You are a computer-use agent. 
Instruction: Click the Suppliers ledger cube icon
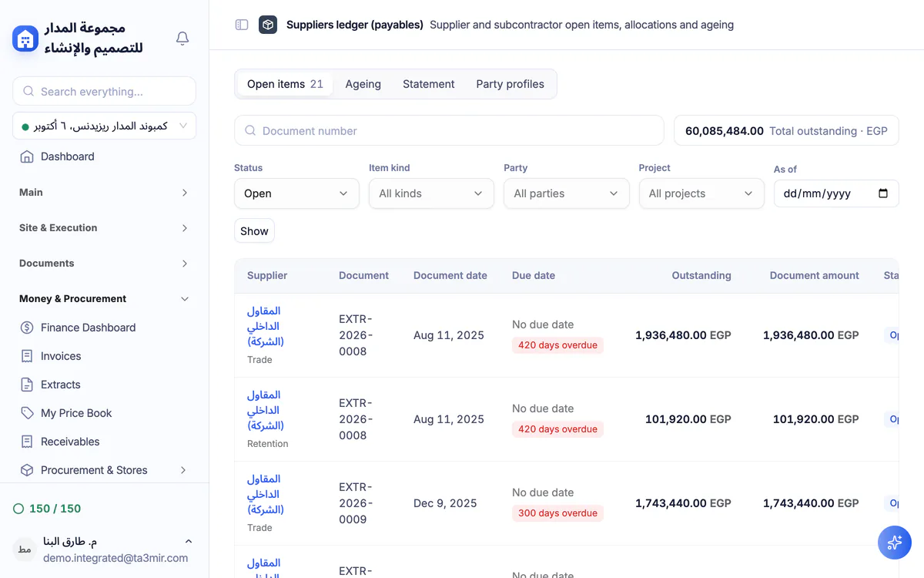click(268, 25)
